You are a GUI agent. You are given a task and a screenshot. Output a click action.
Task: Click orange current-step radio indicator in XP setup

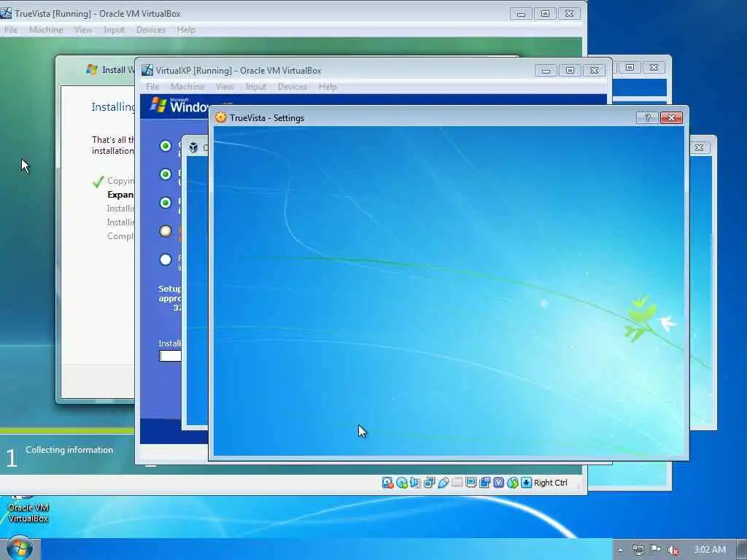166,231
